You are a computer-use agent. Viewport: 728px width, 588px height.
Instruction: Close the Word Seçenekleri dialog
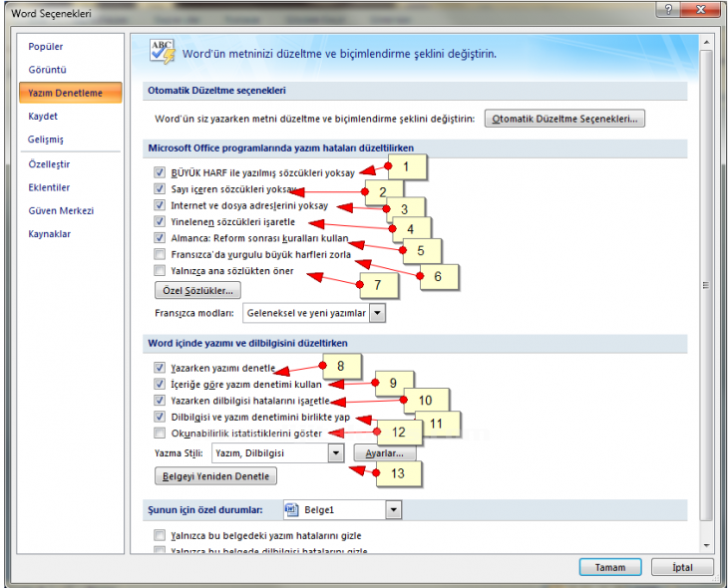701,10
